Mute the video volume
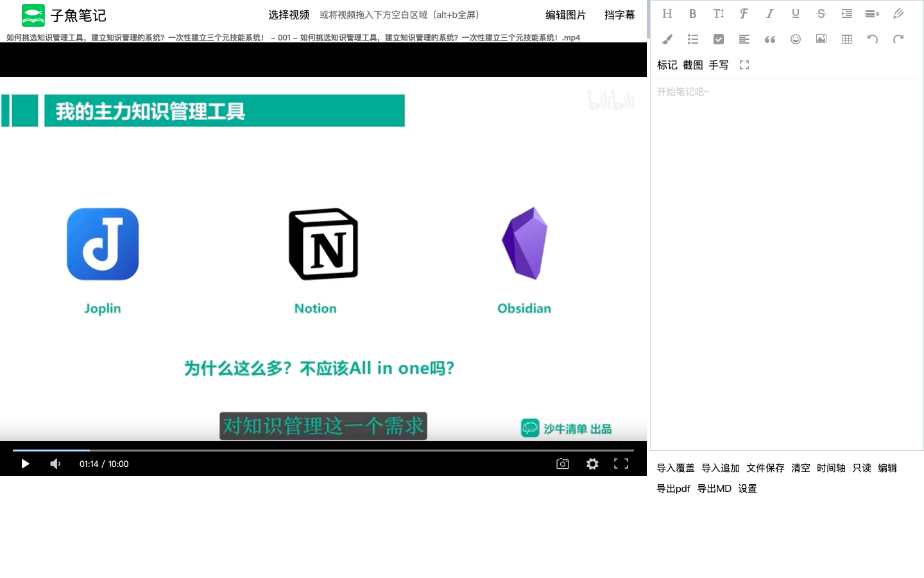The image size is (924, 578). click(x=55, y=464)
